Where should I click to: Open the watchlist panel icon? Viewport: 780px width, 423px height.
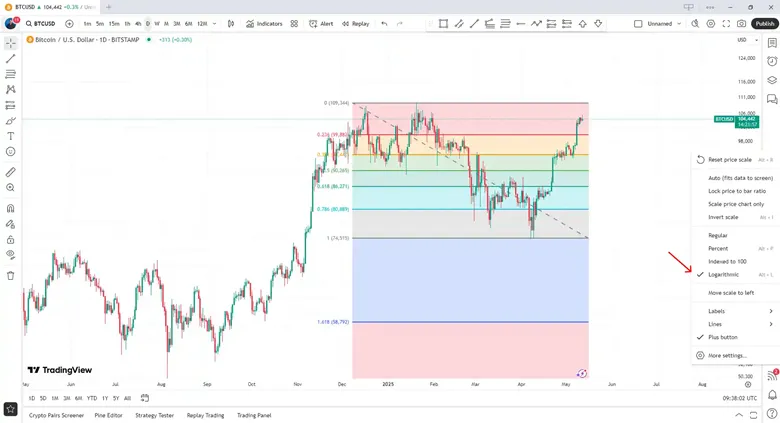click(772, 43)
